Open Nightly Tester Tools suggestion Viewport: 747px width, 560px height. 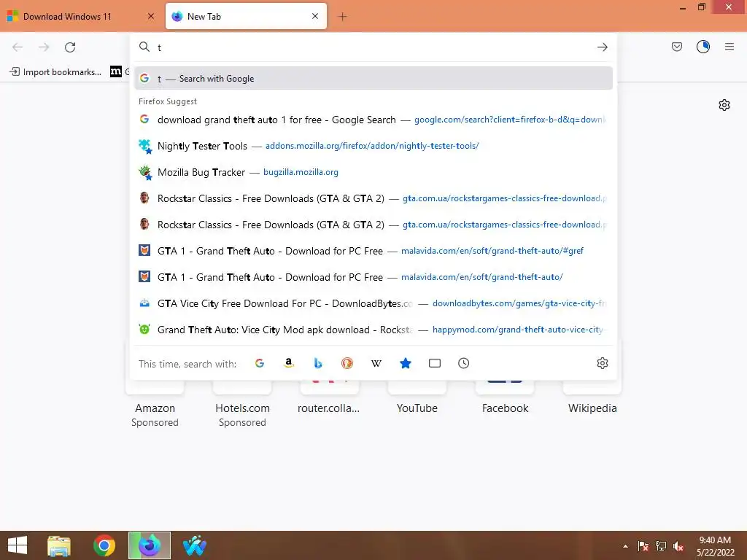[373, 146]
